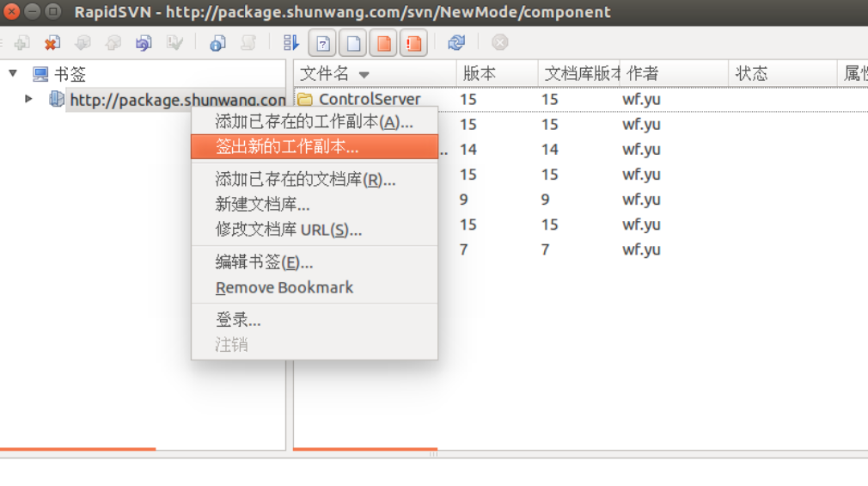
Task: Toggle the show conflicted files button
Action: (x=413, y=43)
